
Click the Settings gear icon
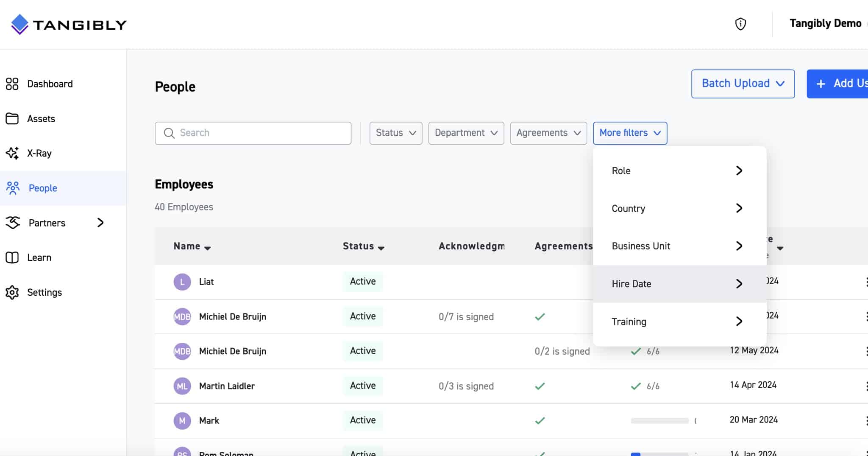click(x=12, y=292)
